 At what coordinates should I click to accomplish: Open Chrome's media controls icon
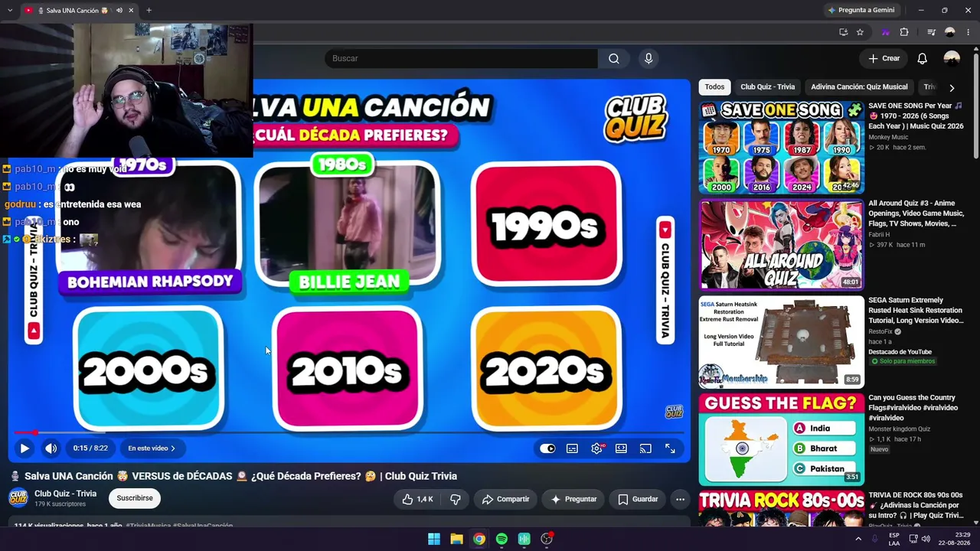(931, 32)
